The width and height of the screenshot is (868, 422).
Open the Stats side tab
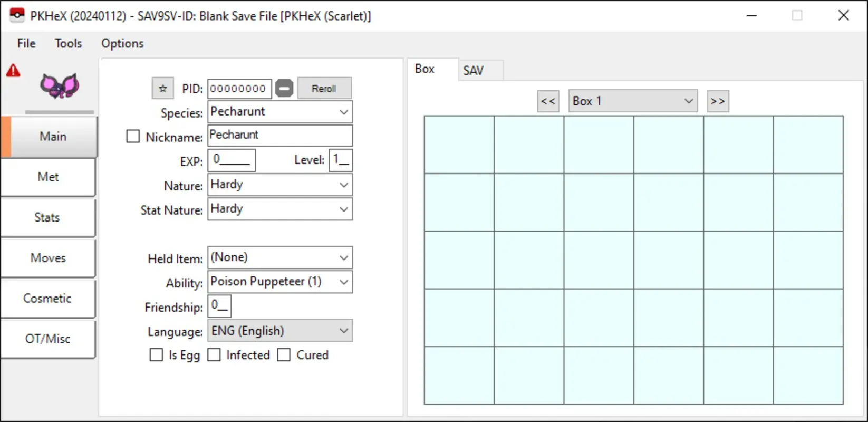pyautogui.click(x=48, y=217)
